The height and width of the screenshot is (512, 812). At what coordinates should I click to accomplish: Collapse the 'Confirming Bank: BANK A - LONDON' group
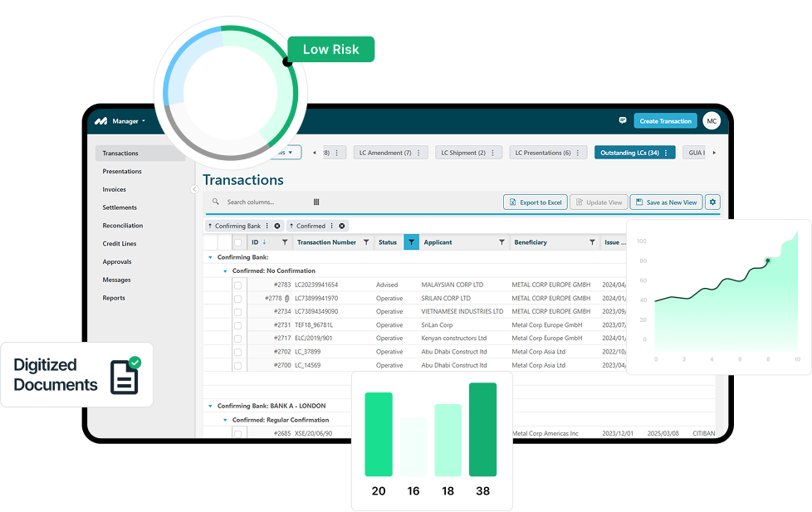(x=210, y=406)
